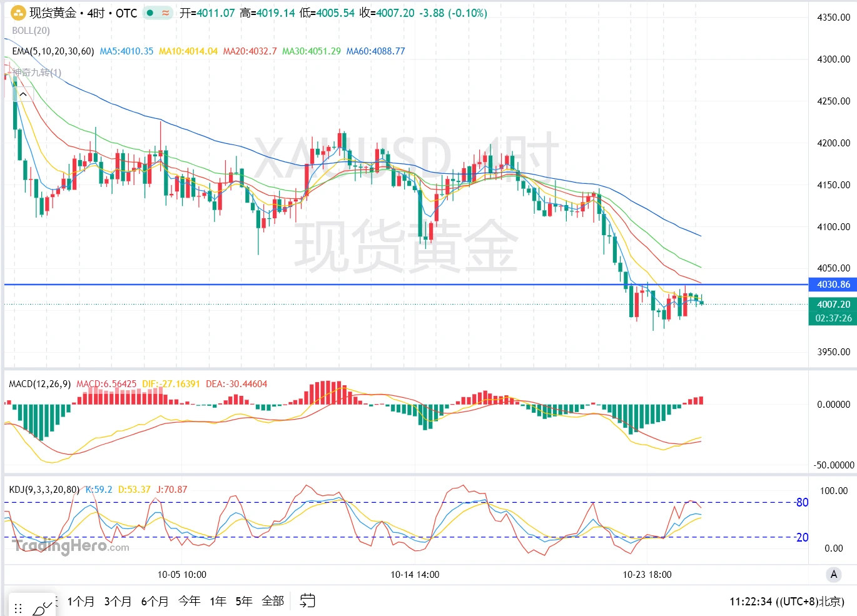Select the 5年 time range
Image resolution: width=857 pixels, height=616 pixels.
click(x=244, y=601)
